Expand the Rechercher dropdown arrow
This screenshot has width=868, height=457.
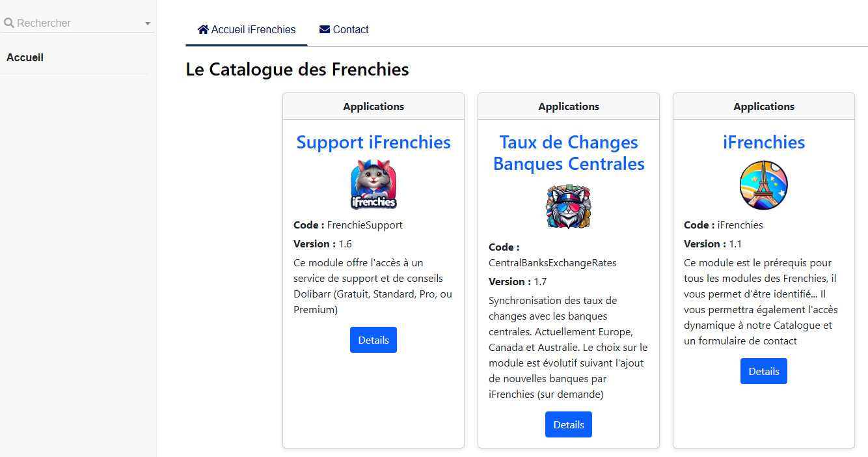click(148, 24)
